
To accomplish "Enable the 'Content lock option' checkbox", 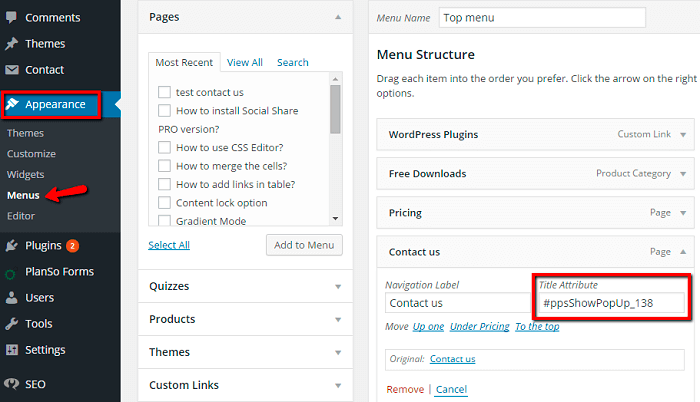I will tap(164, 203).
